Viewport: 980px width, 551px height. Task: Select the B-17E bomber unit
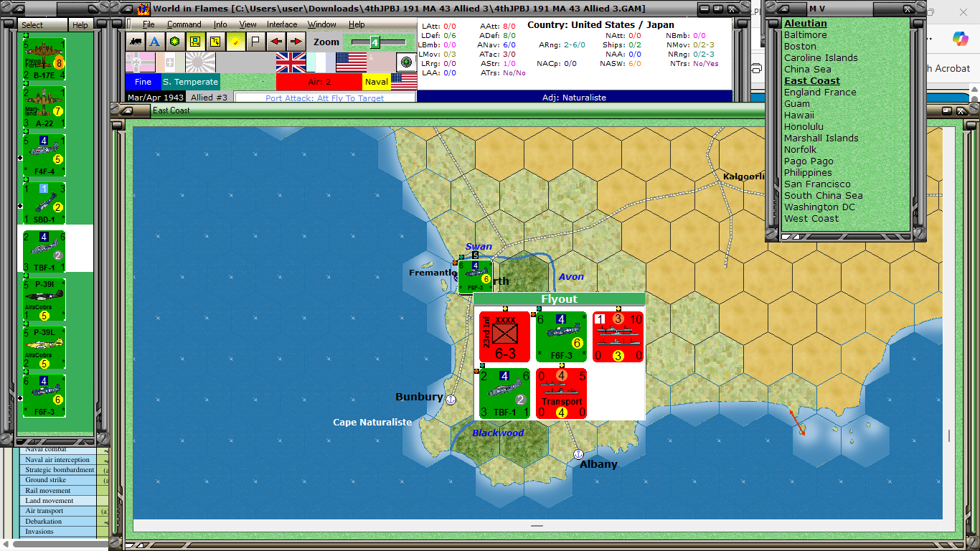pos(44,59)
